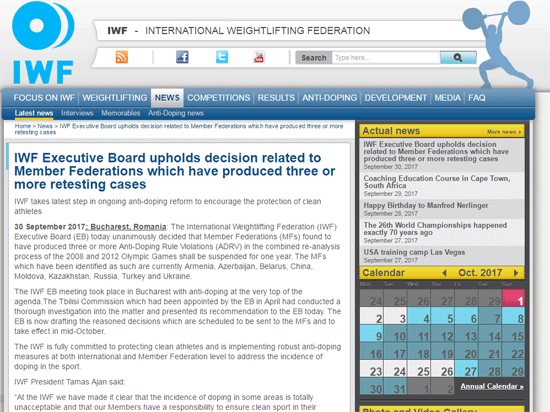
Task: Click the Oct. 2017 calendar month label
Action: coord(480,272)
